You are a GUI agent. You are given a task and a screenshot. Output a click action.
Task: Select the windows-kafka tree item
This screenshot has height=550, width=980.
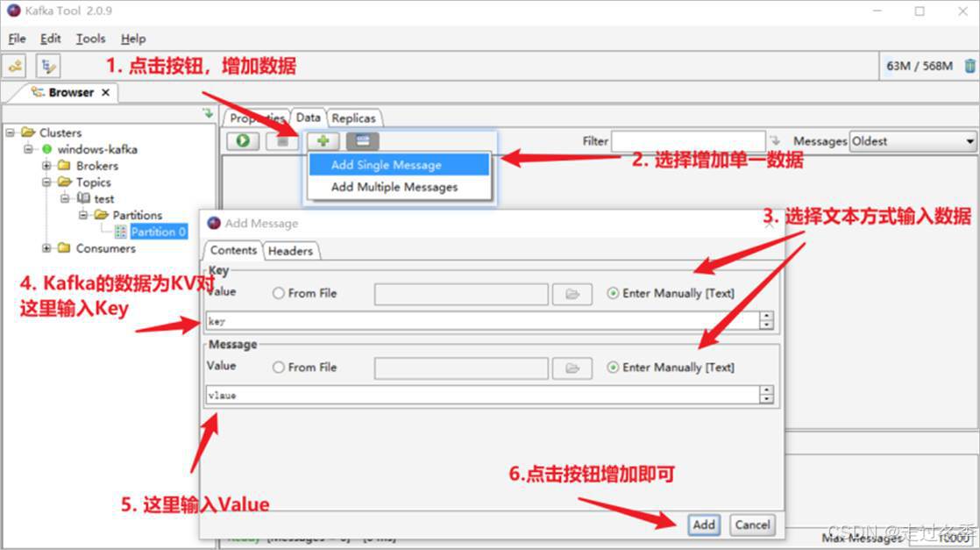coord(97,149)
